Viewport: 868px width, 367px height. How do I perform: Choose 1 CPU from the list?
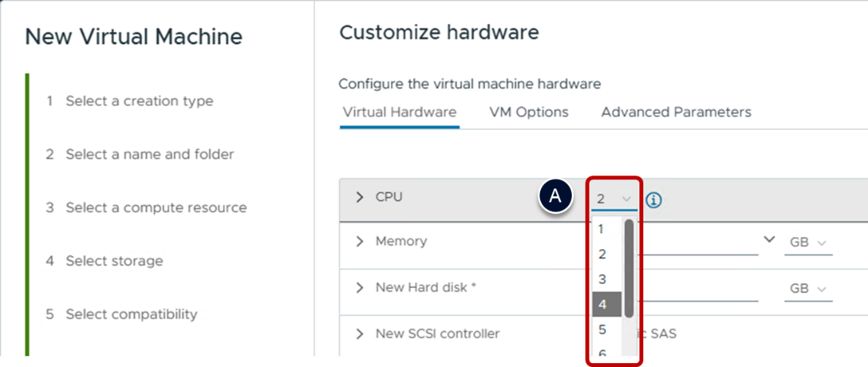(x=601, y=229)
